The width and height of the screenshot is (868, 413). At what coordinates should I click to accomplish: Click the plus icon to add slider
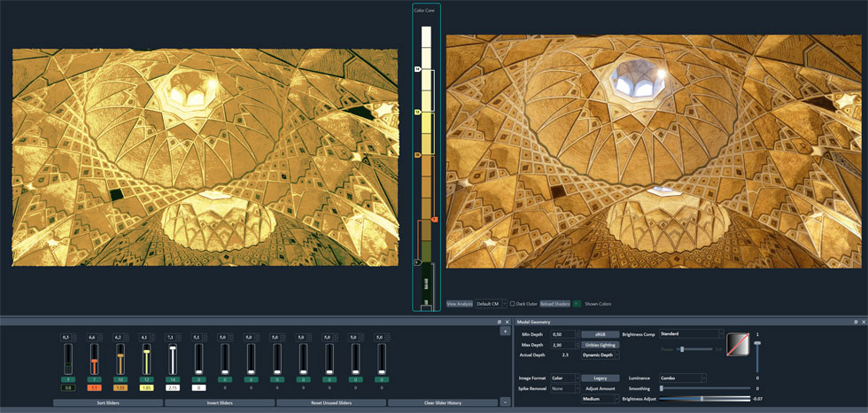click(x=504, y=331)
